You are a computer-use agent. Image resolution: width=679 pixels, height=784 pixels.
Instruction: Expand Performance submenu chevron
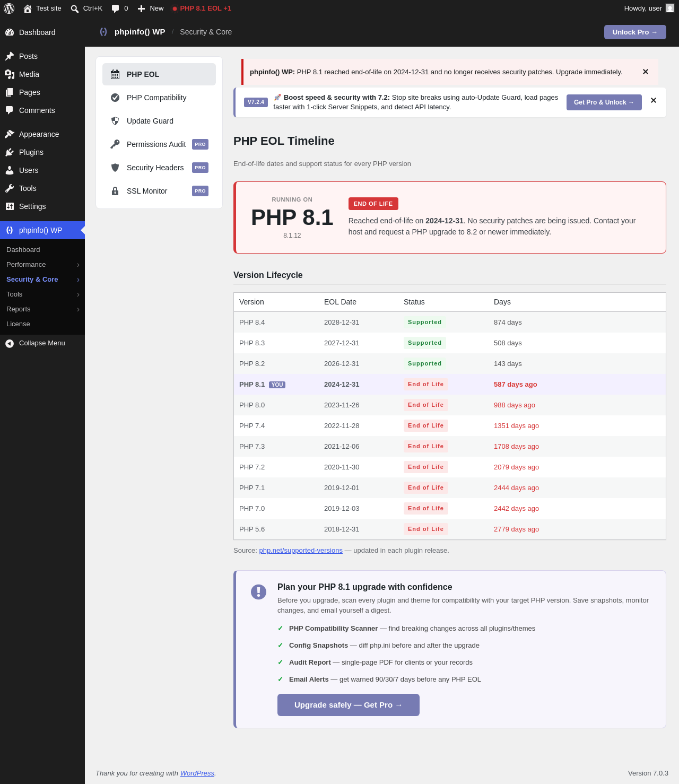[x=78, y=265]
